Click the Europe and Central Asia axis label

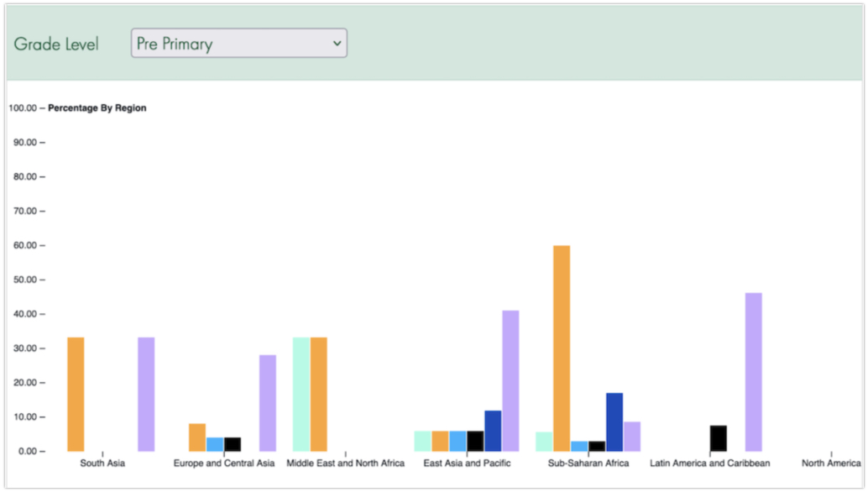224,463
